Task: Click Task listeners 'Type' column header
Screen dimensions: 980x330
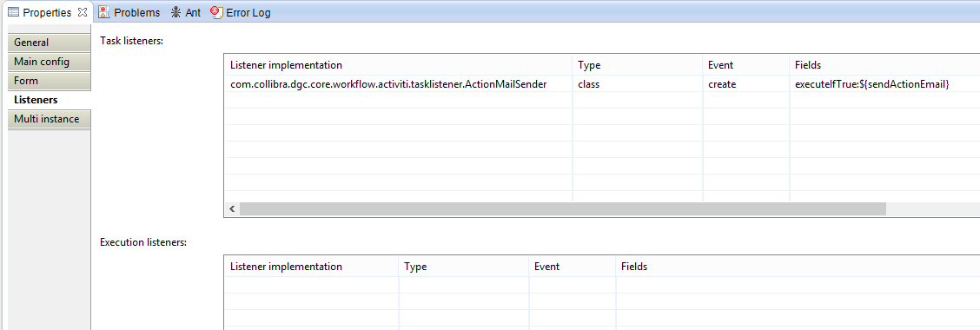Action: [638, 65]
